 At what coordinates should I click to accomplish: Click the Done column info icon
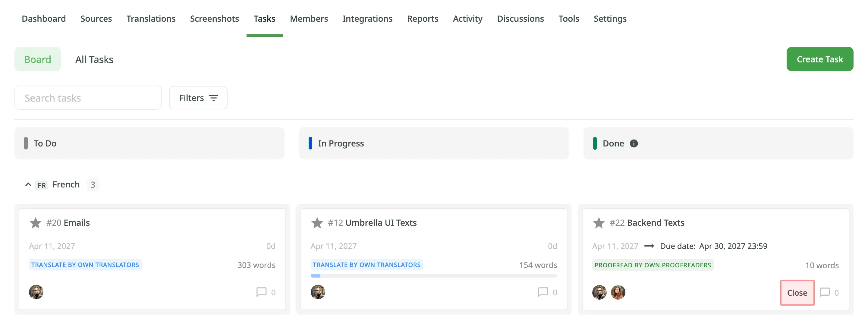(x=634, y=143)
